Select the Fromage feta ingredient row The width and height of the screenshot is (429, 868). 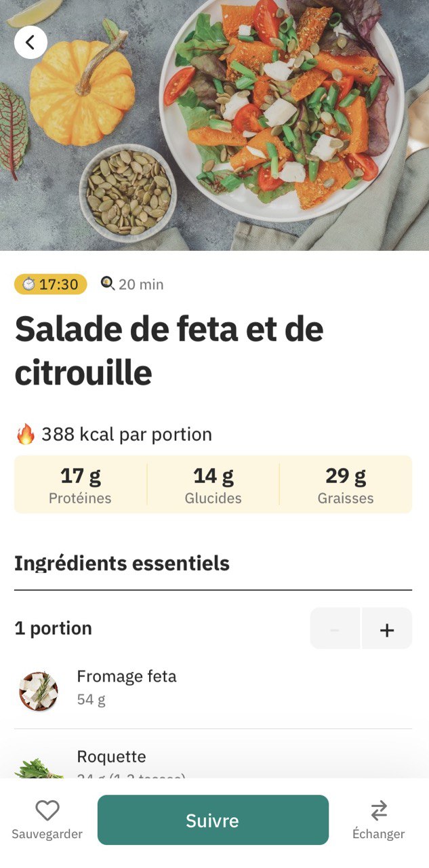tap(213, 689)
